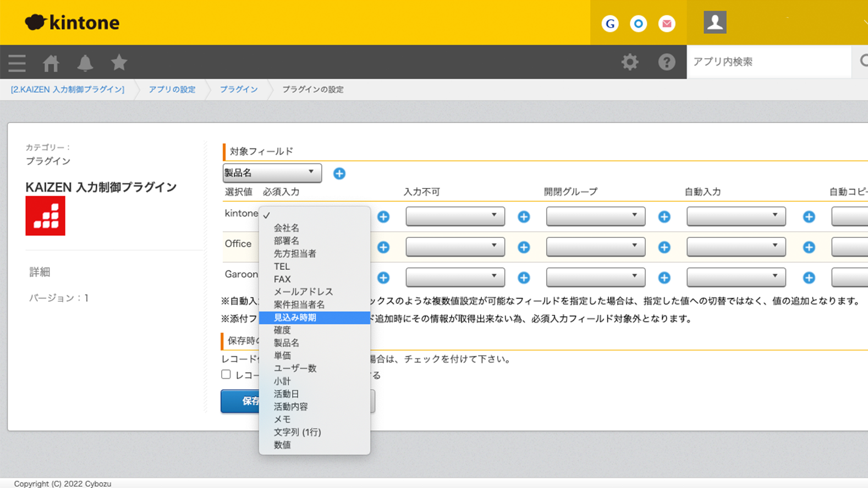Add 必須入力 field in Office row
Screen dimensions: 868x488
pos(383,247)
